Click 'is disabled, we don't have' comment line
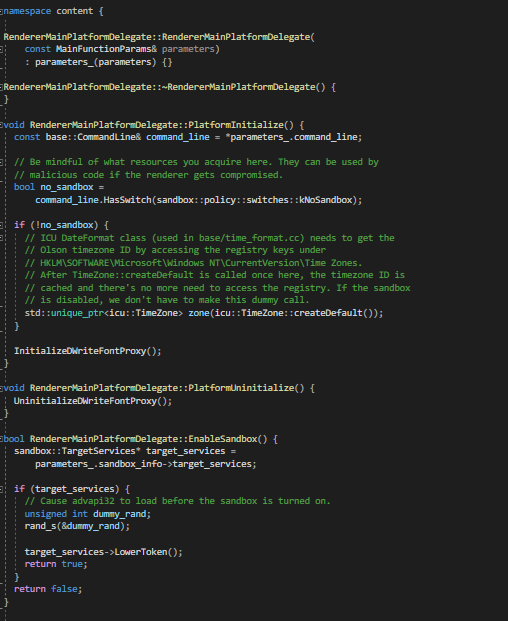508x621 pixels. click(167, 300)
